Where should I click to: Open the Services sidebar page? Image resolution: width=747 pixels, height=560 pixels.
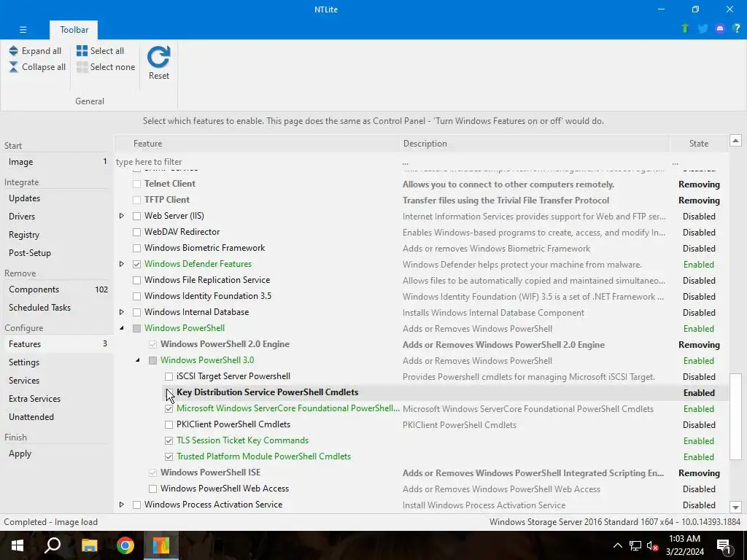57,381
